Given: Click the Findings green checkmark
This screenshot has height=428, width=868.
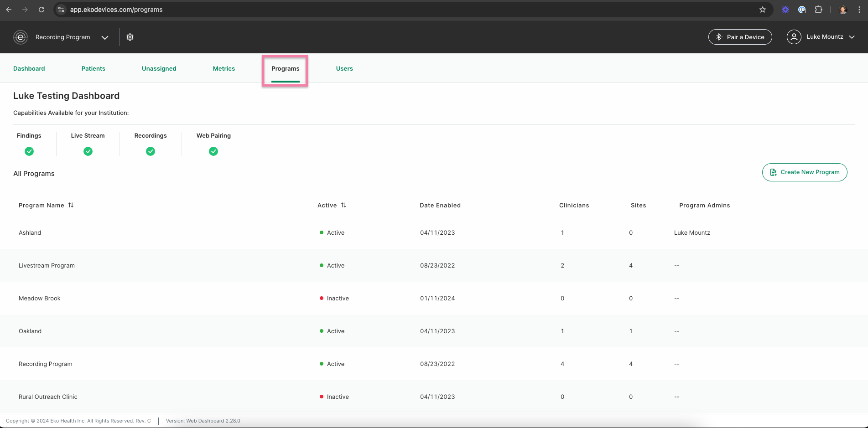Looking at the screenshot, I should click(29, 151).
